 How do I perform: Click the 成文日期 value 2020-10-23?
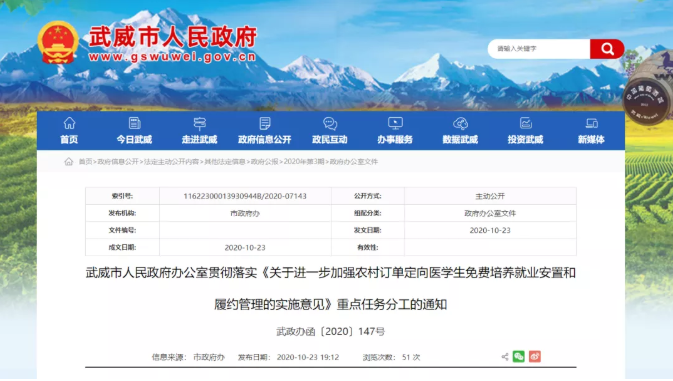[245, 248]
